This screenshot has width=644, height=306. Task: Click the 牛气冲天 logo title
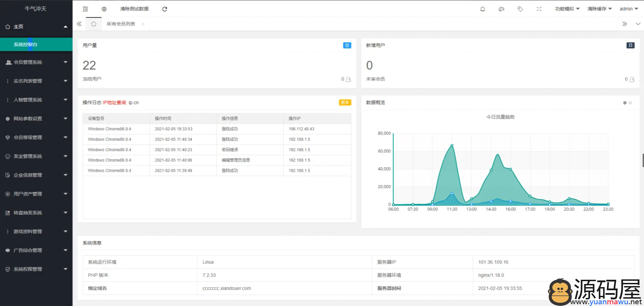click(36, 9)
